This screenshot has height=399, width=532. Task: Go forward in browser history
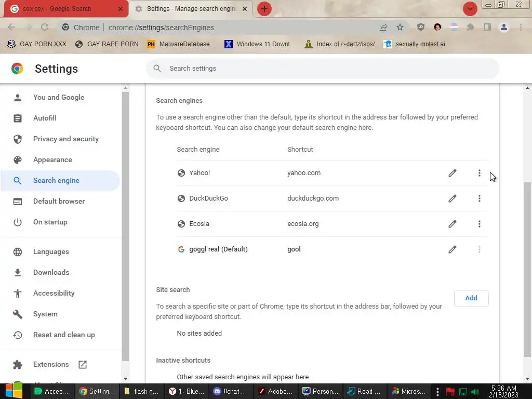click(28, 28)
